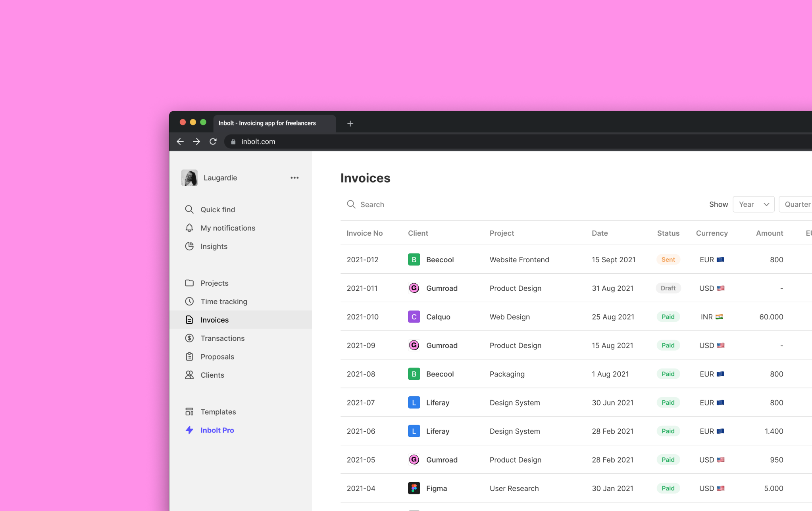Viewport: 812px width, 511px height.
Task: Sort by the Amount column header
Action: tap(769, 233)
